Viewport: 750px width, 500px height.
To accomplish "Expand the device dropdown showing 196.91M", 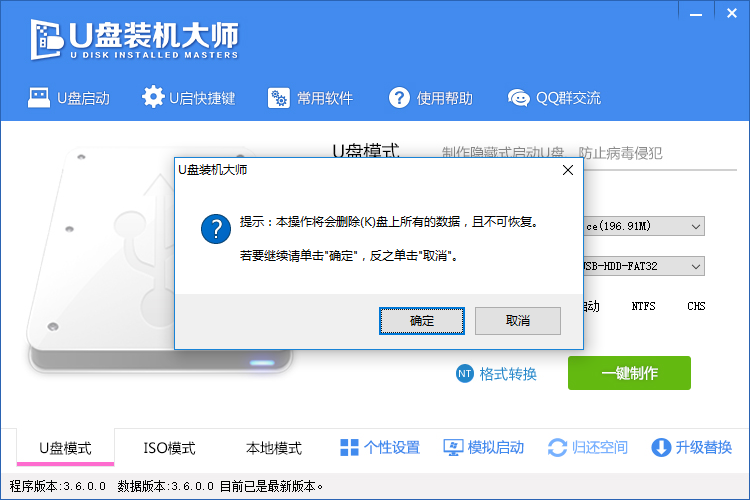I will pyautogui.click(x=695, y=226).
